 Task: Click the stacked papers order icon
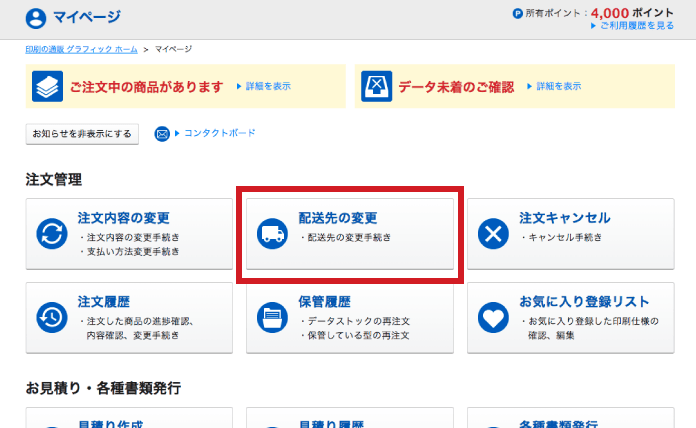[47, 86]
